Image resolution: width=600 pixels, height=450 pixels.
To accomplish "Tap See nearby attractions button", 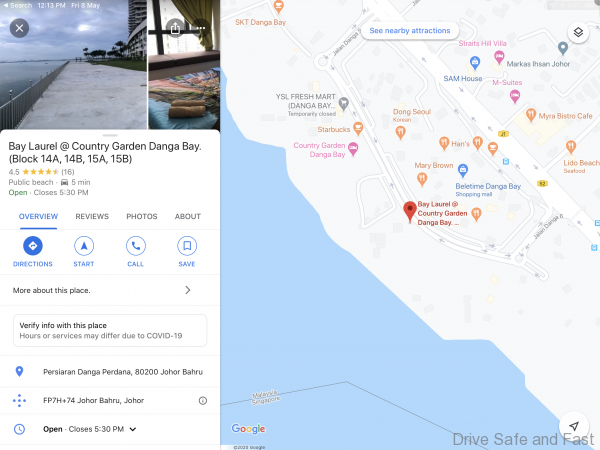I will coord(409,31).
